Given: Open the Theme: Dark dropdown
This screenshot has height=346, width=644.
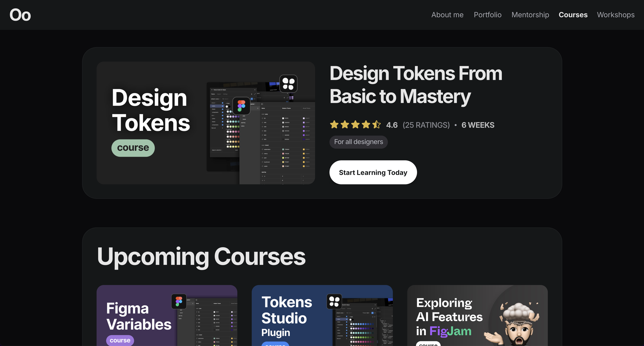Looking at the screenshot, I should (x=366, y=313).
